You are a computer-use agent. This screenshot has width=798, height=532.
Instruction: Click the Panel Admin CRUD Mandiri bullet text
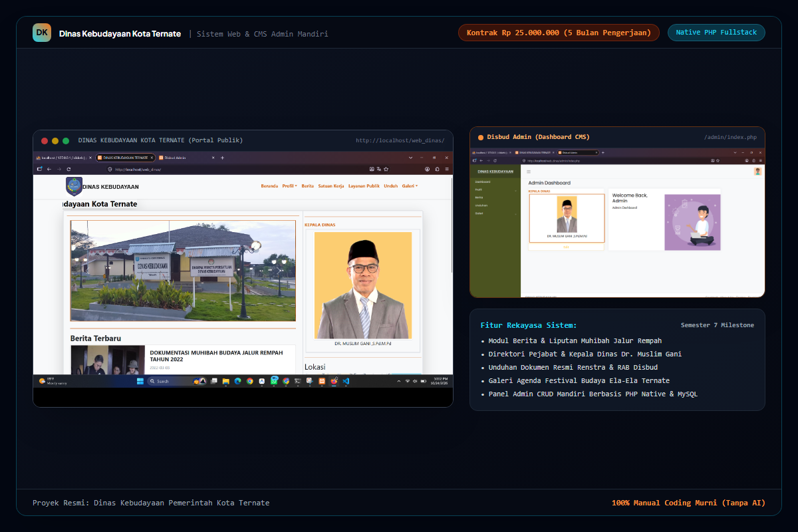coord(593,394)
